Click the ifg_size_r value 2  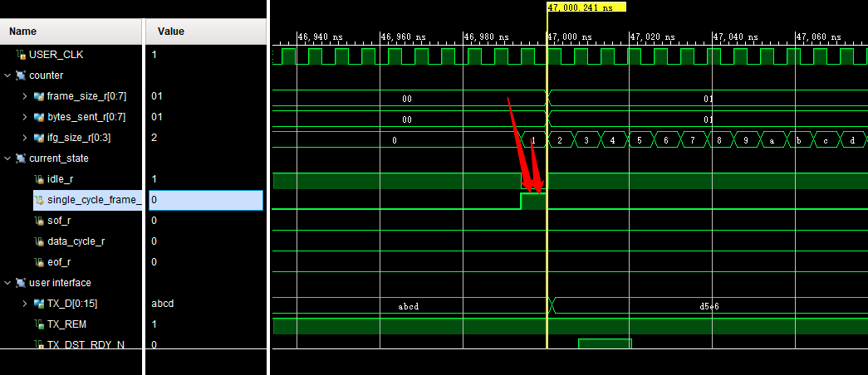154,138
